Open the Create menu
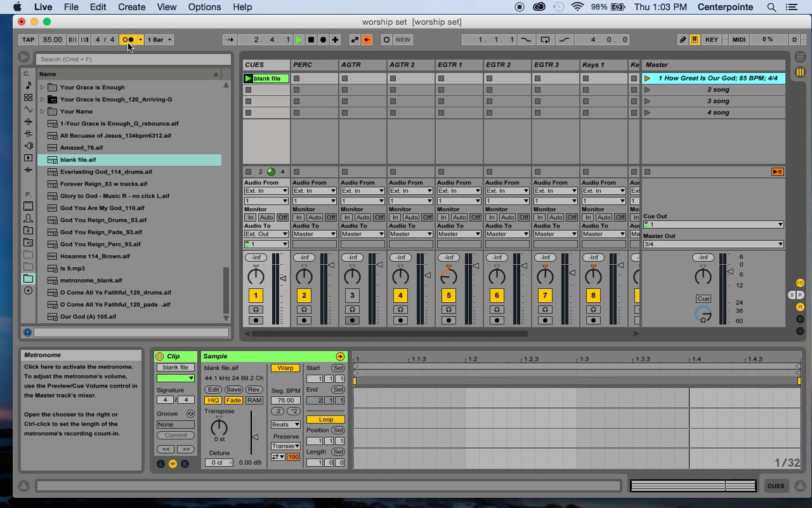812x508 pixels. pos(131,7)
